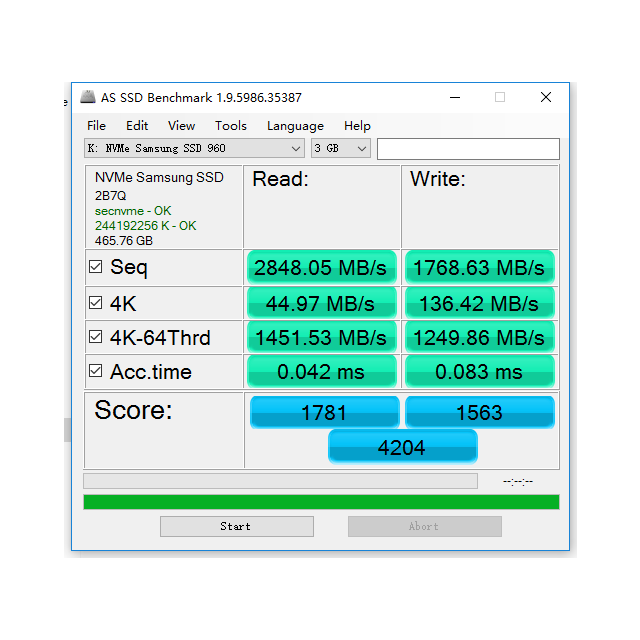Click 4K-64Thrd read value 1451.53 MB/s
This screenshot has height=640, width=640.
click(322, 338)
